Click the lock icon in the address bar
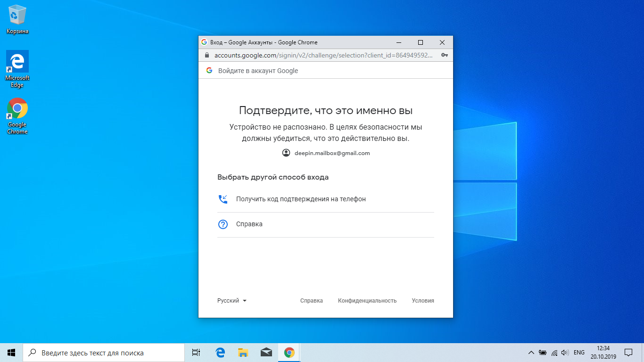This screenshot has height=362, width=644. pos(206,55)
